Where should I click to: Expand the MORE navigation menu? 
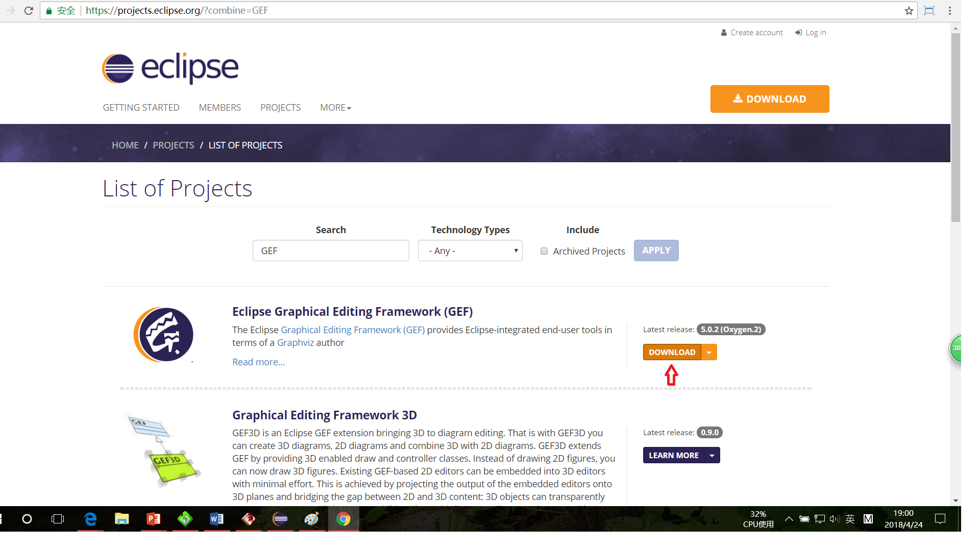point(335,108)
